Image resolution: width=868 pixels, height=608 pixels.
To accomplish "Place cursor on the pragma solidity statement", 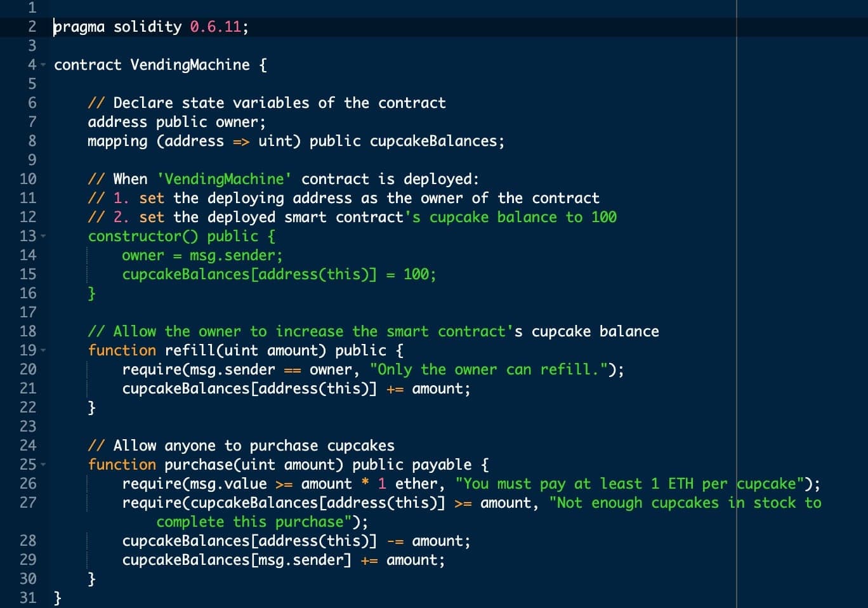I will coord(127,26).
